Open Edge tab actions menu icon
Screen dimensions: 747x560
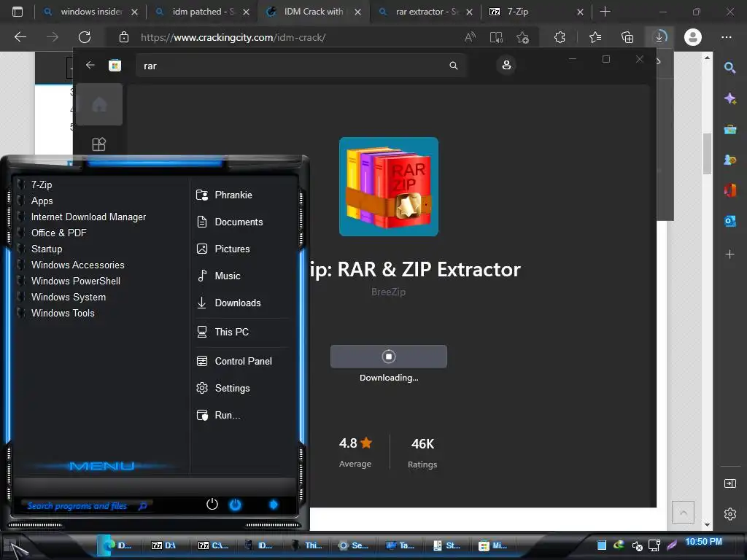[x=18, y=12]
